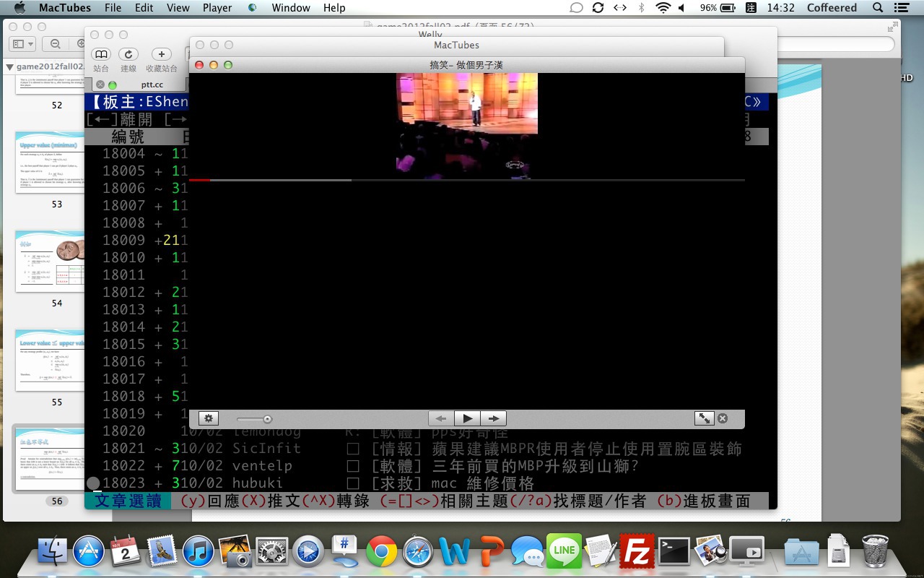This screenshot has width=924, height=578.
Task: Click the script menu icon beside Player
Action: (x=252, y=8)
